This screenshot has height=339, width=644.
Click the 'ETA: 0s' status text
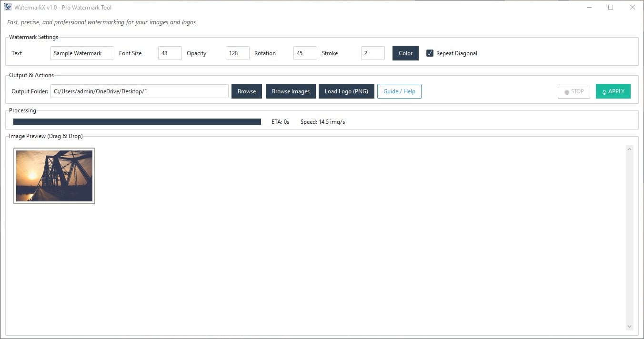280,122
